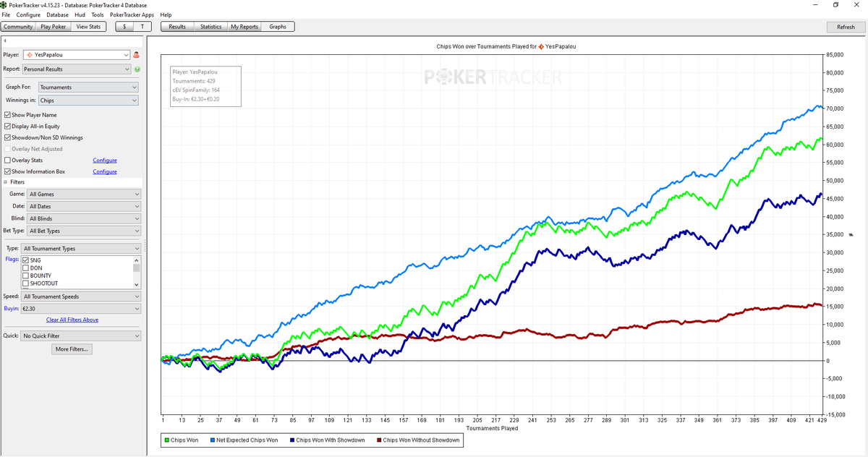
Task: Click Chips Won Without Showdown legend swatch
Action: point(379,440)
